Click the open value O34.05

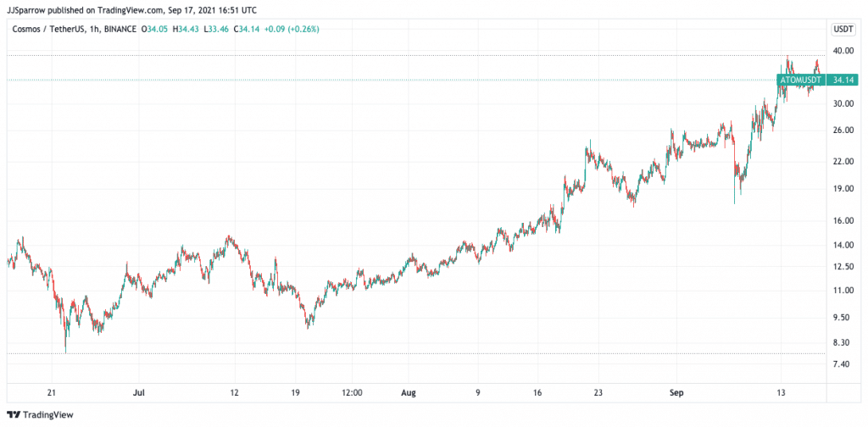click(154, 30)
